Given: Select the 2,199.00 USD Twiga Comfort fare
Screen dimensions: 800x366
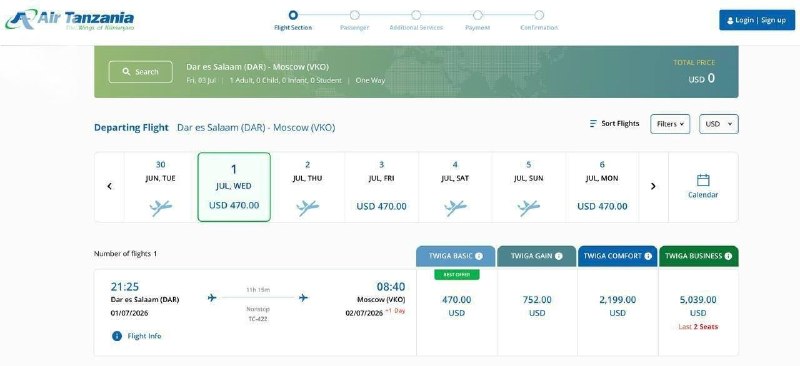Looking at the screenshot, I should click(618, 306).
